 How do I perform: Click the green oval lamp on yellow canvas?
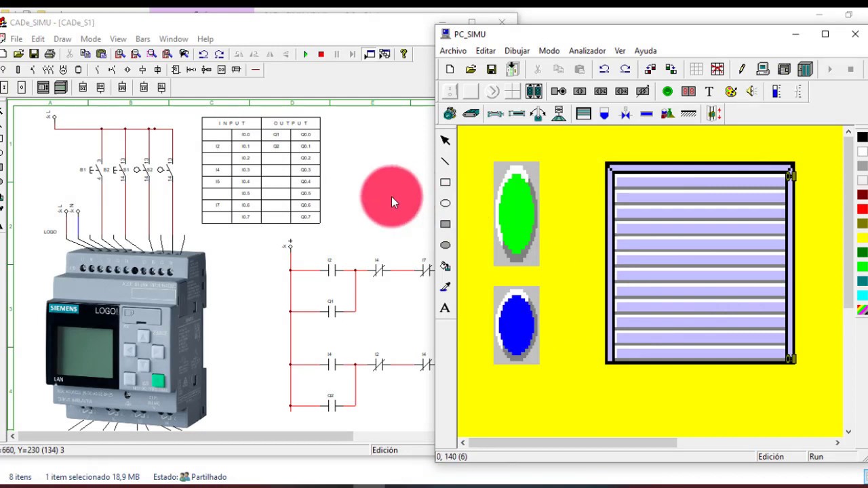[517, 213]
